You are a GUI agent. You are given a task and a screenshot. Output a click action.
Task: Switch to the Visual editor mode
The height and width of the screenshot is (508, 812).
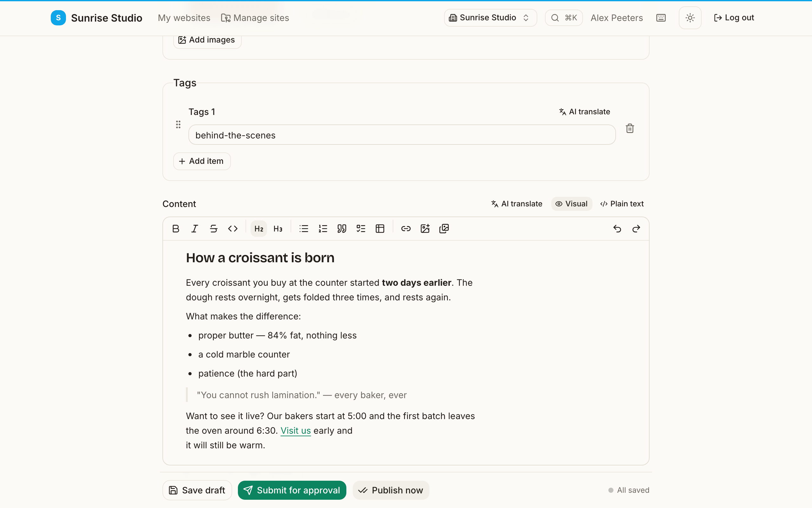[x=572, y=204]
